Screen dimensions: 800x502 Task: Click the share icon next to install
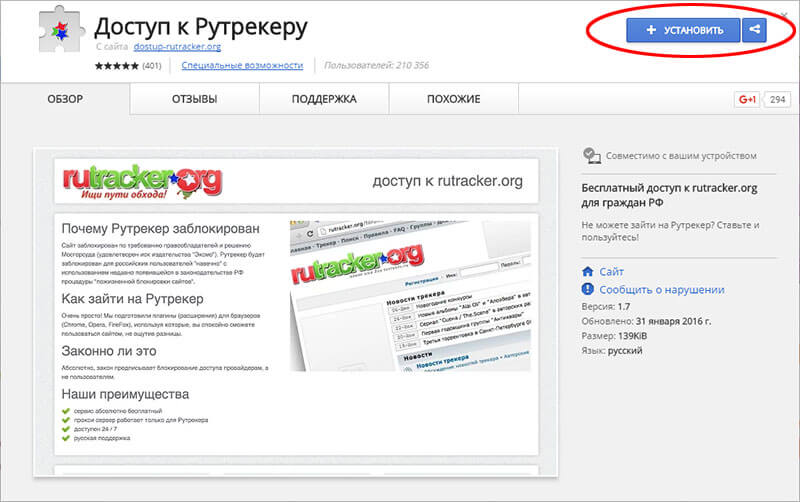pos(754,30)
